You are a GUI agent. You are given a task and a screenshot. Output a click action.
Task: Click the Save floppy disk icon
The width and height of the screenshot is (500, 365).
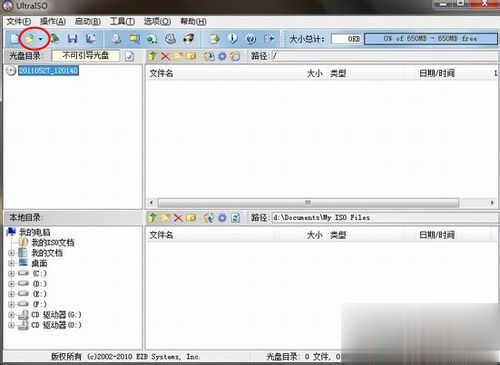(x=72, y=39)
